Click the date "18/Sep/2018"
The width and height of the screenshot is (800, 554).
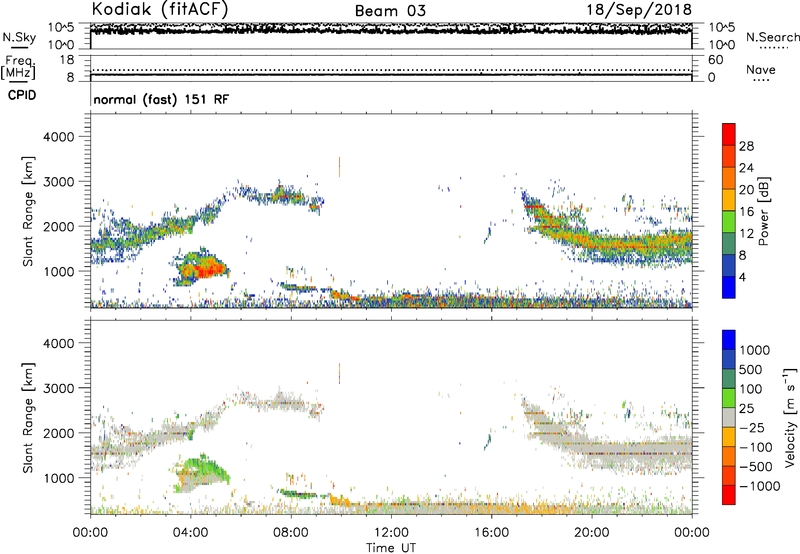[639, 9]
